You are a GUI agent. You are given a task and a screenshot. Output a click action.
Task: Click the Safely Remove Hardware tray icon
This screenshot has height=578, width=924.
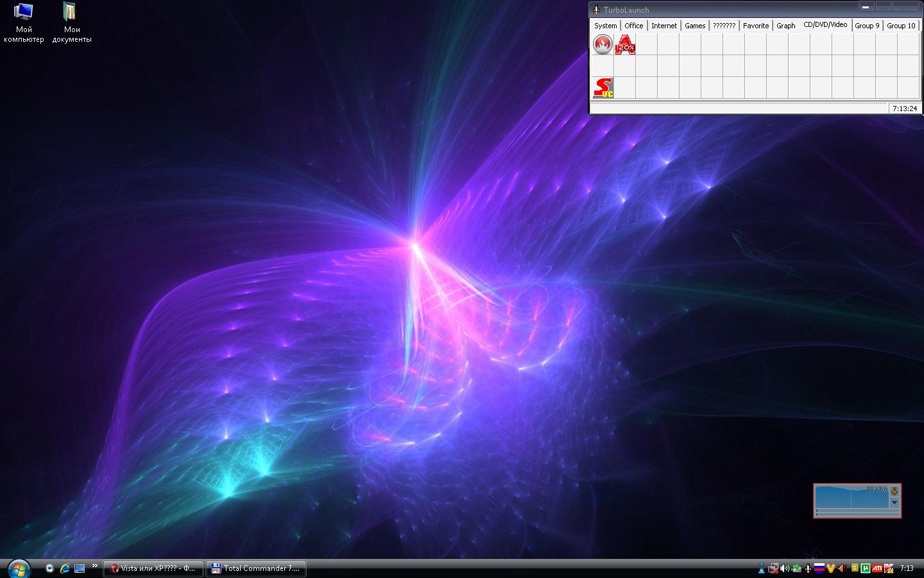point(796,568)
